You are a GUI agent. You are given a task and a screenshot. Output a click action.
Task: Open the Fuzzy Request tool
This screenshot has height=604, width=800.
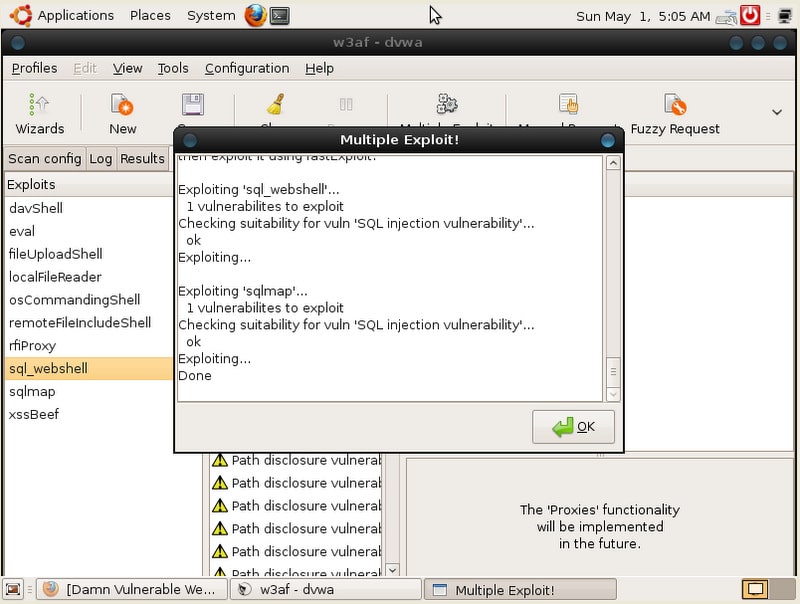click(675, 113)
